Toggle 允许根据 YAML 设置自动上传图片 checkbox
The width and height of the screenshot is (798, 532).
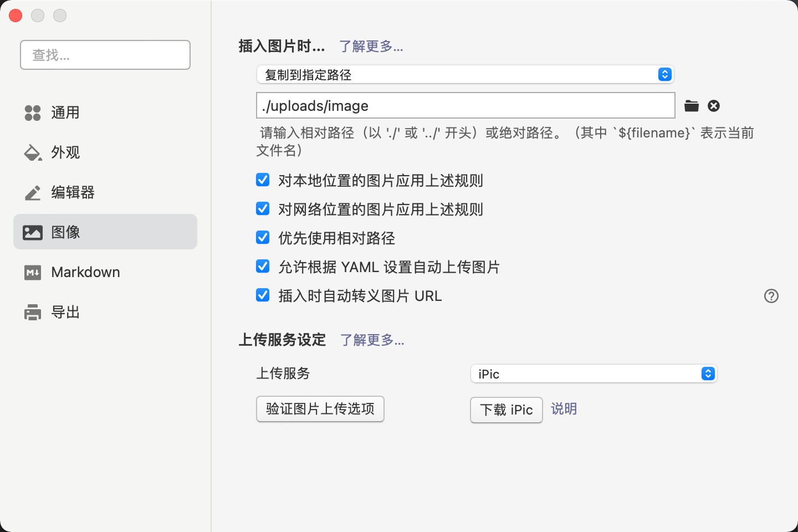pyautogui.click(x=263, y=267)
